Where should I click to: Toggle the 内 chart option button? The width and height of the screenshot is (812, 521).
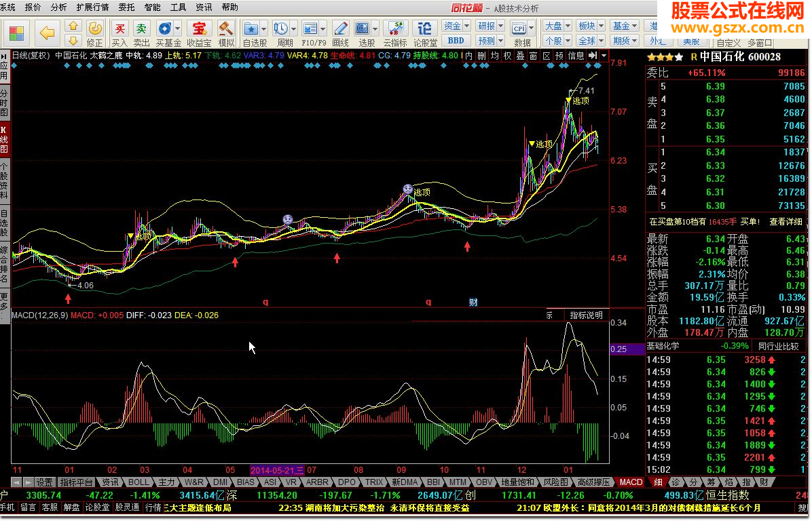coord(468,56)
